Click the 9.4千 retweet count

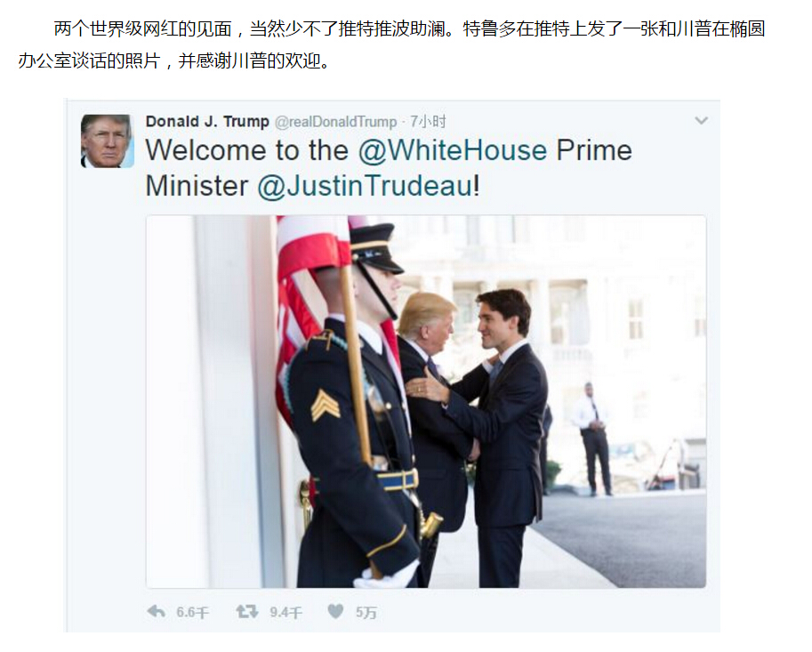[285, 613]
